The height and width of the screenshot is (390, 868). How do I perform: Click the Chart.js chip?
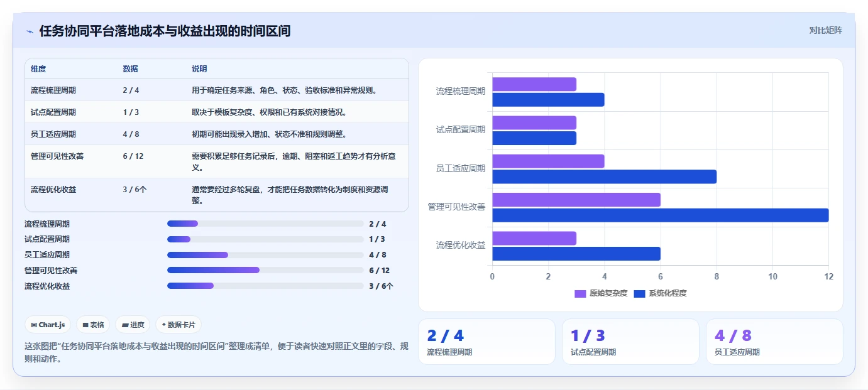point(48,325)
